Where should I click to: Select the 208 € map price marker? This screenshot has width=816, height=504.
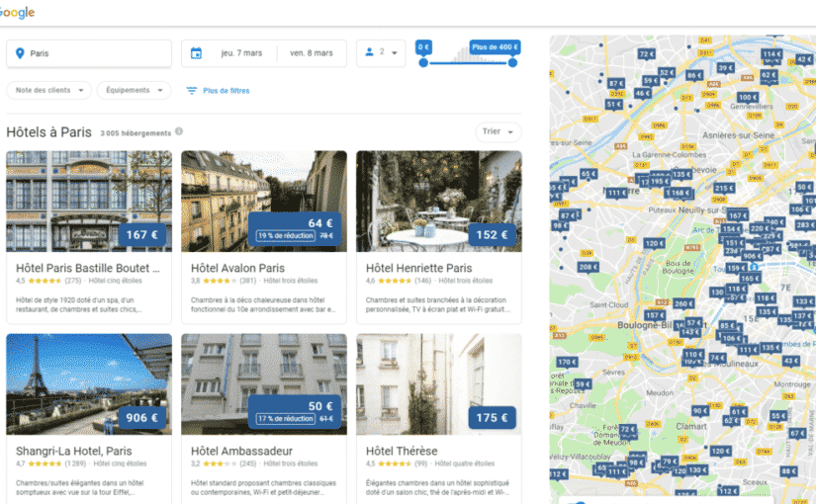[x=589, y=268]
